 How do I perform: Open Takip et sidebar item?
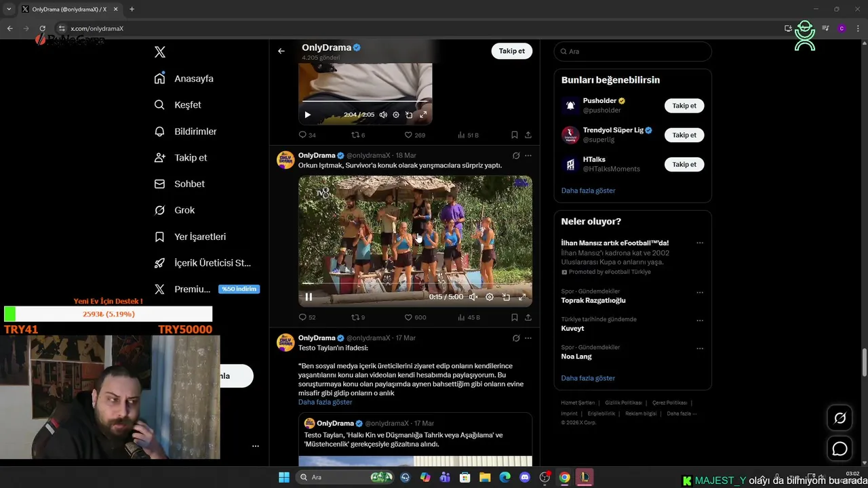pos(180,158)
